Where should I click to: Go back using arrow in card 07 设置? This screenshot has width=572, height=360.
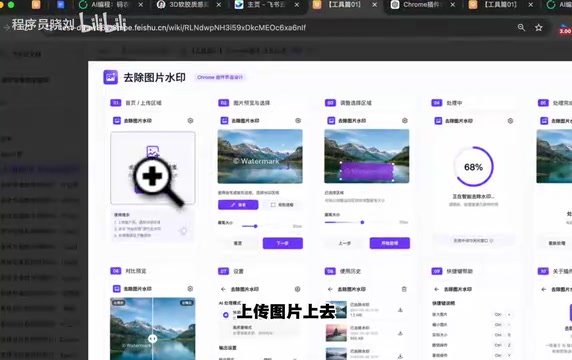223,289
